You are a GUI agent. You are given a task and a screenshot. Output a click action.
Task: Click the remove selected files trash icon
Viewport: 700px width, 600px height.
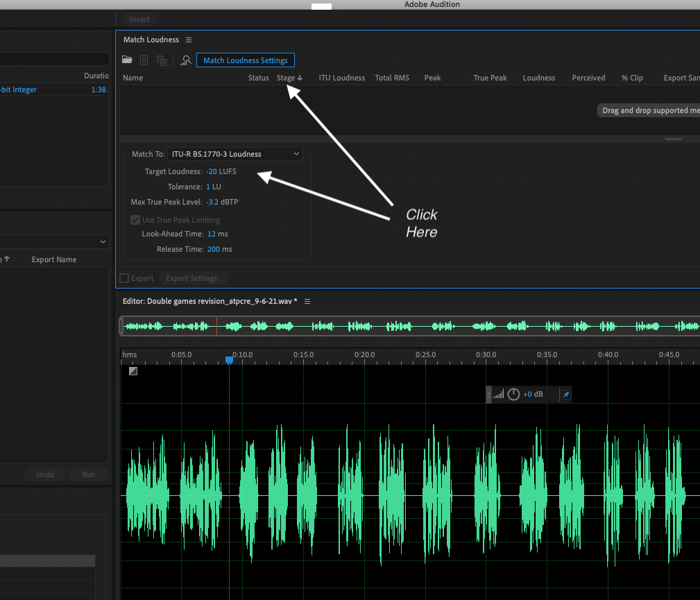coord(144,61)
